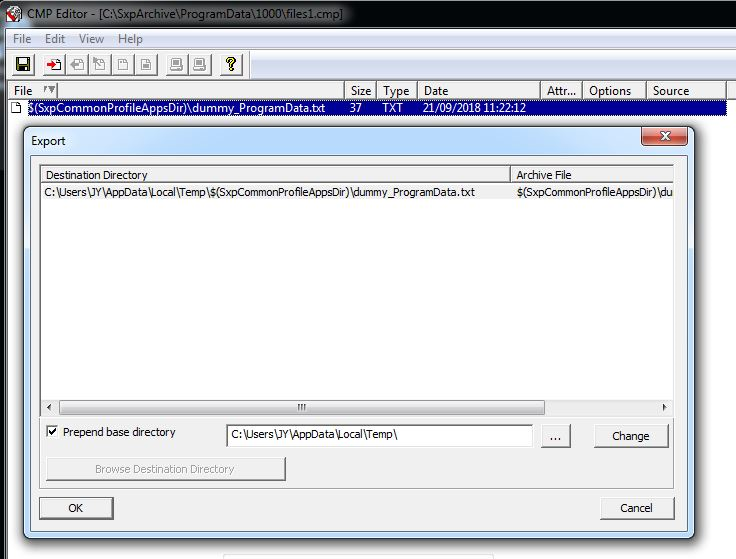Cancel the Export dialog

pos(636,508)
